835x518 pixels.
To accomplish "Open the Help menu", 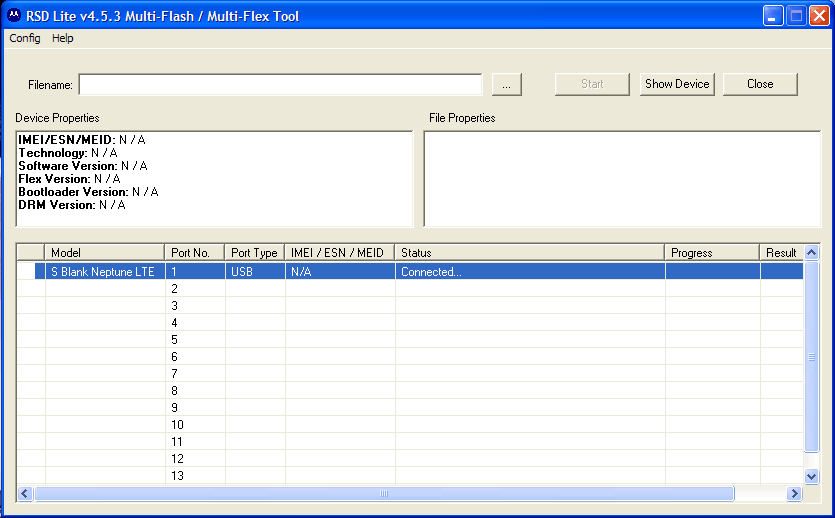I will click(62, 38).
